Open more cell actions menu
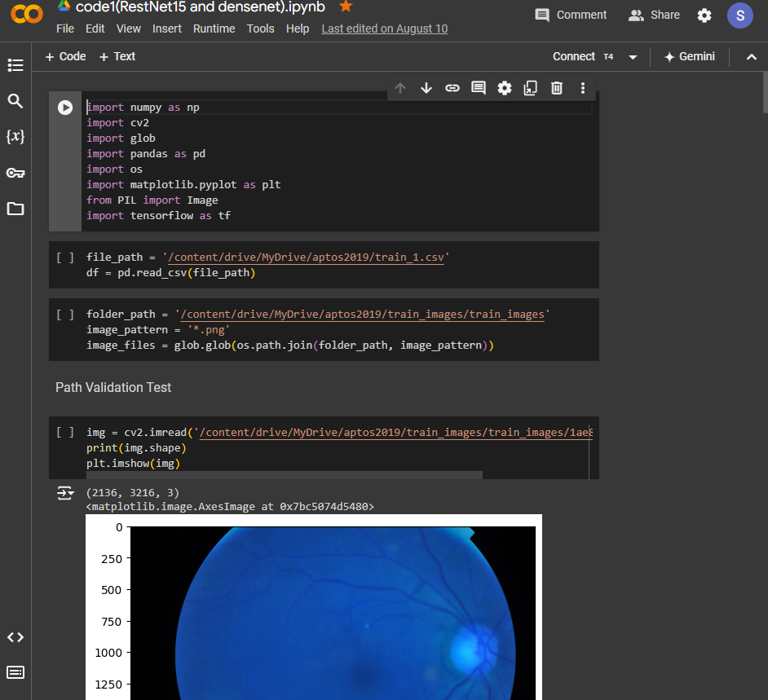This screenshot has width=768, height=700. (x=583, y=88)
